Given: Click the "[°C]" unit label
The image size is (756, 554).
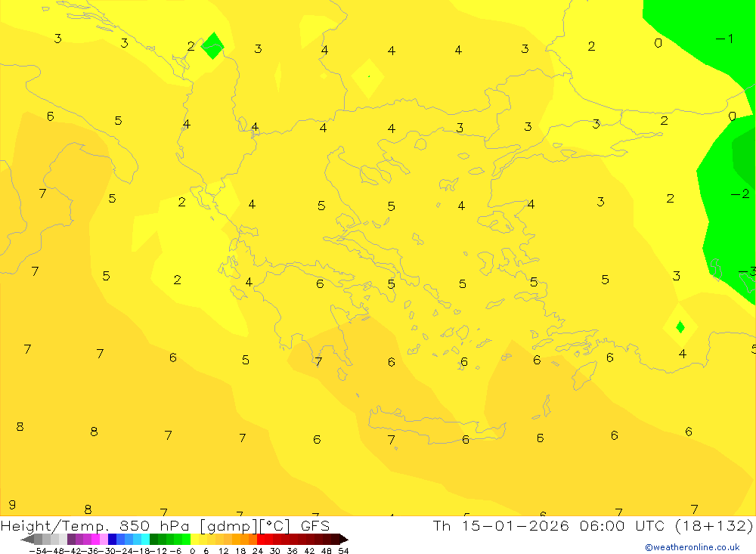Looking at the screenshot, I should click(x=275, y=526).
